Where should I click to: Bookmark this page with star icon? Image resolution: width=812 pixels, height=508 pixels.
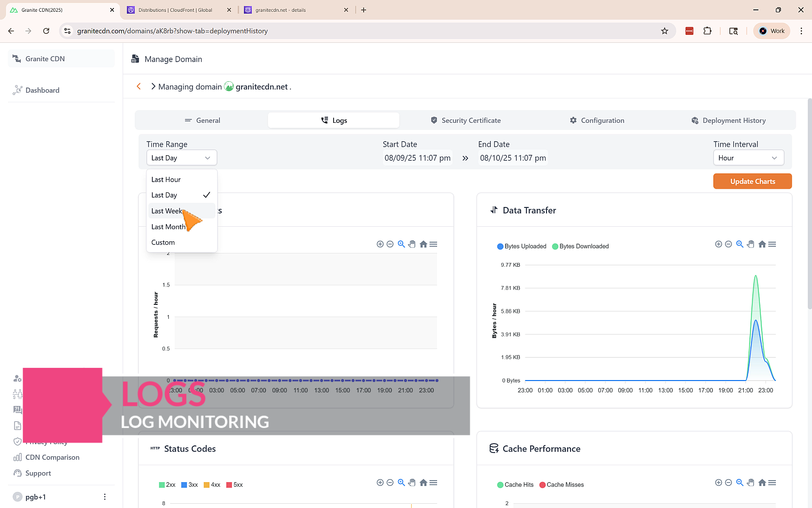664,31
